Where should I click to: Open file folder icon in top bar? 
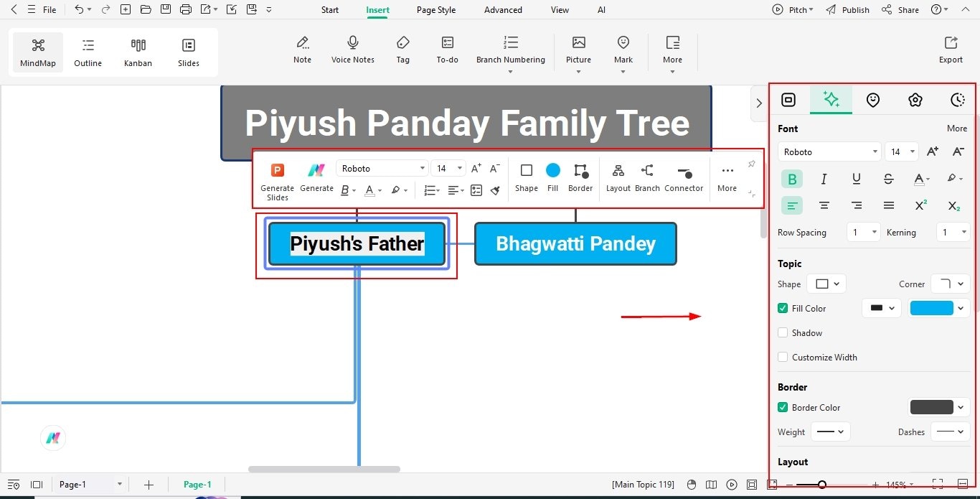146,9
